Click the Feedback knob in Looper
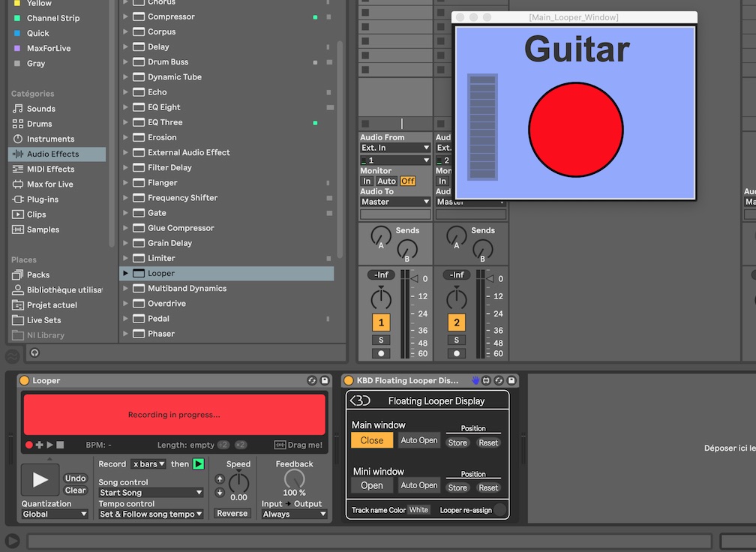756x552 pixels. click(294, 479)
